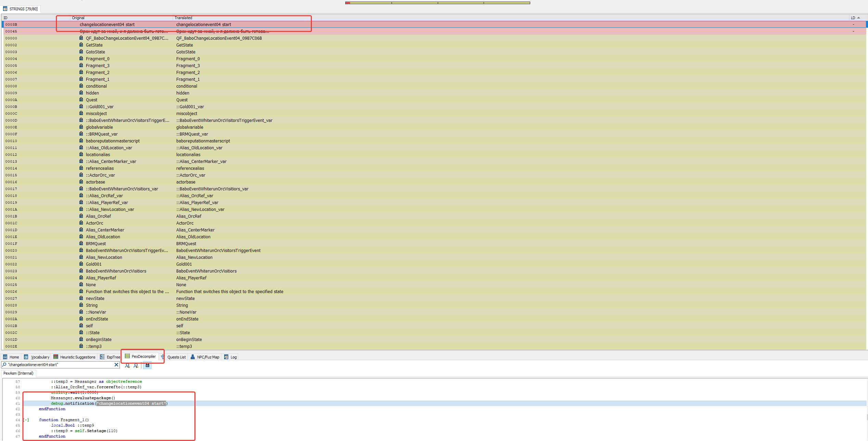Click lock icon on the GetState row
868x441 pixels.
(x=81, y=45)
